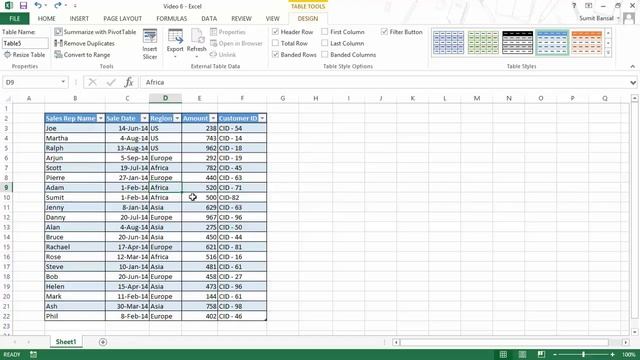Select the Sheet1 tab
This screenshot has width=640, height=360.
66,342
